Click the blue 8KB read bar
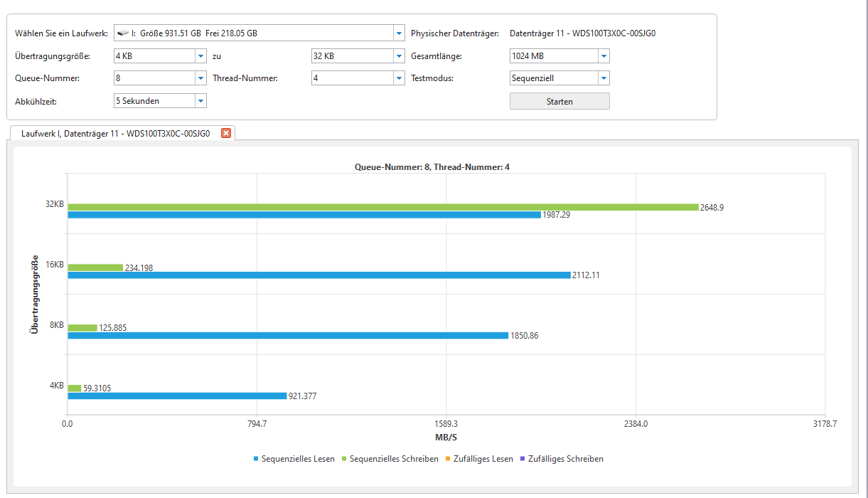The image size is (868, 498). click(x=287, y=336)
